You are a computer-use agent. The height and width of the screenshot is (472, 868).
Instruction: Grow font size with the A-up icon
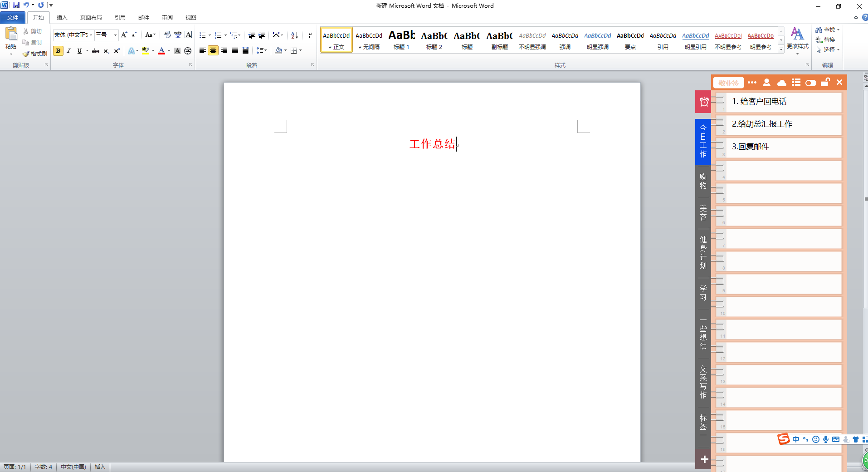coord(124,35)
